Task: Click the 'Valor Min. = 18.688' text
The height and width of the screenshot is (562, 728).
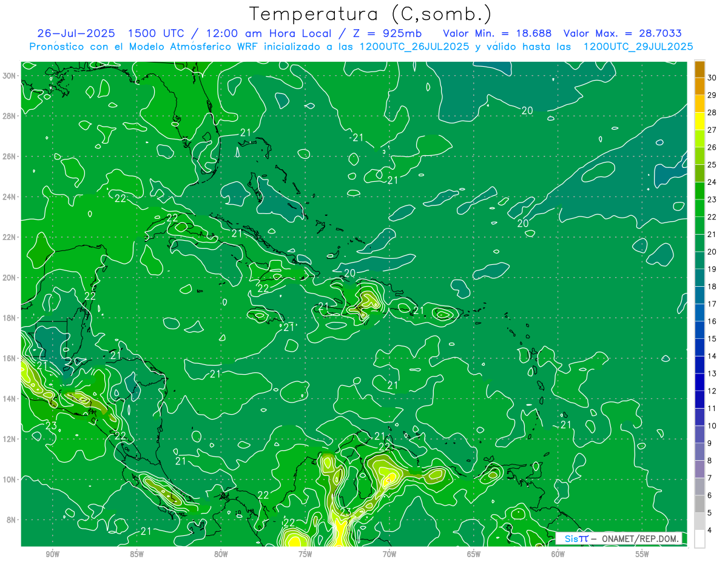Action: click(x=497, y=33)
